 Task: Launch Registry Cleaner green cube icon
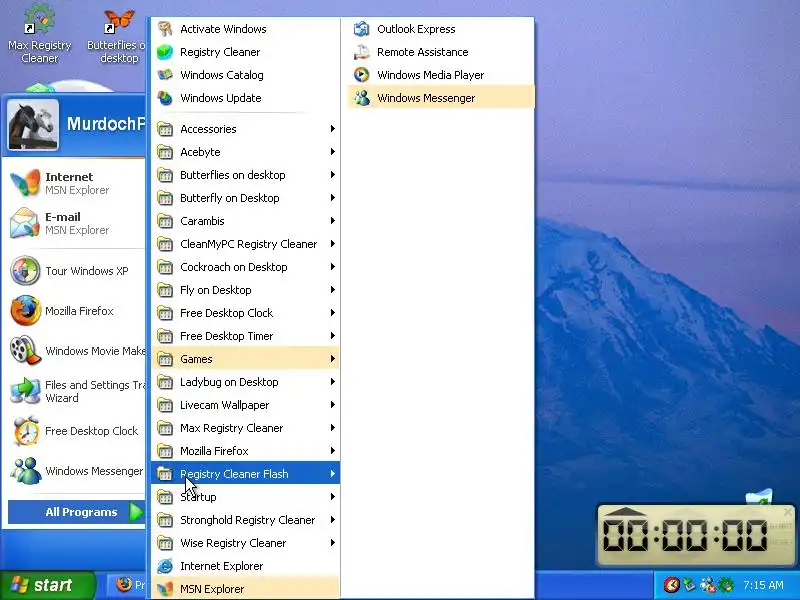point(165,52)
